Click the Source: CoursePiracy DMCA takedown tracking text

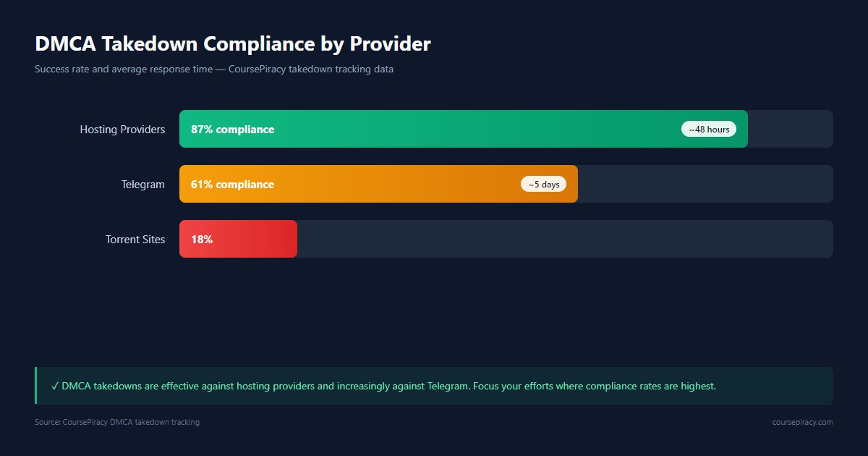(x=117, y=422)
